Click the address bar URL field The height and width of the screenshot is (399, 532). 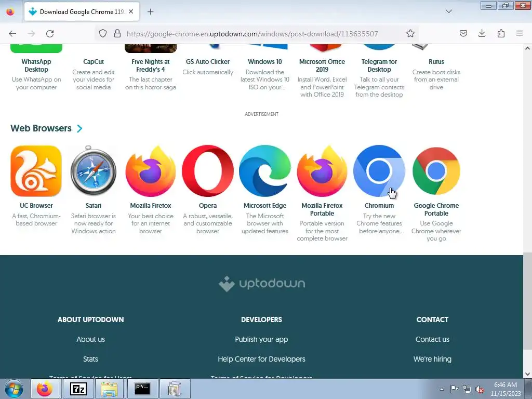pos(252,34)
